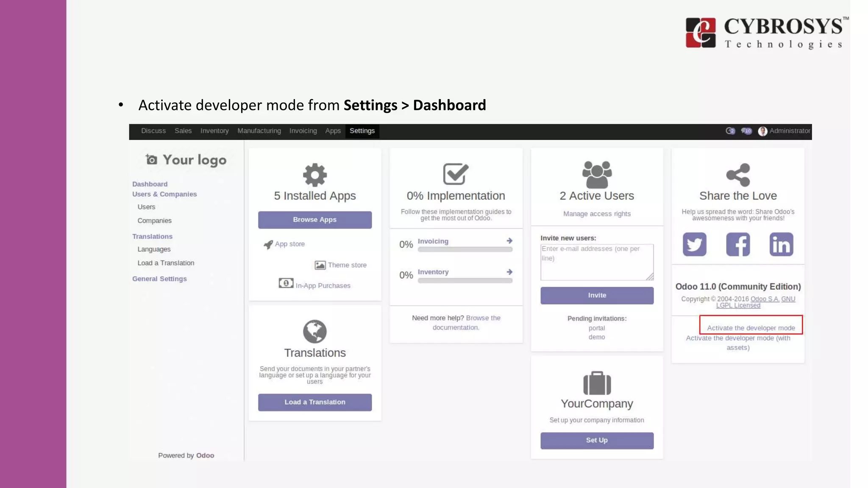This screenshot has width=868, height=488.
Task: Click the Theme store picture icon
Action: click(x=320, y=265)
